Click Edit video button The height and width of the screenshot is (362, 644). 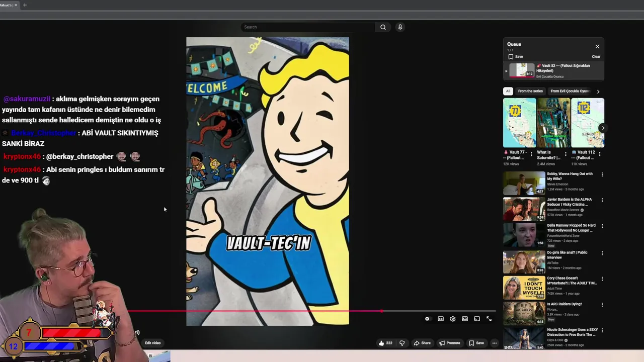click(152, 343)
